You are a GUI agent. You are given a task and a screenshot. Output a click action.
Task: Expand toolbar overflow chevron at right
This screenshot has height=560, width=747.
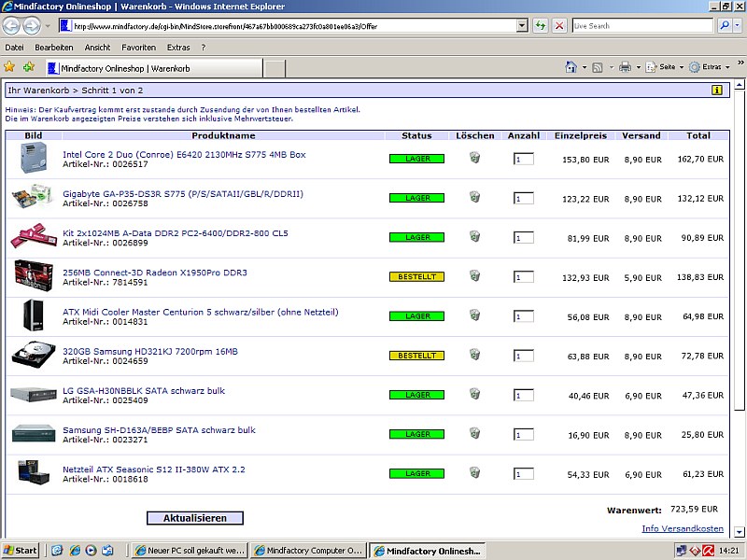(x=740, y=63)
